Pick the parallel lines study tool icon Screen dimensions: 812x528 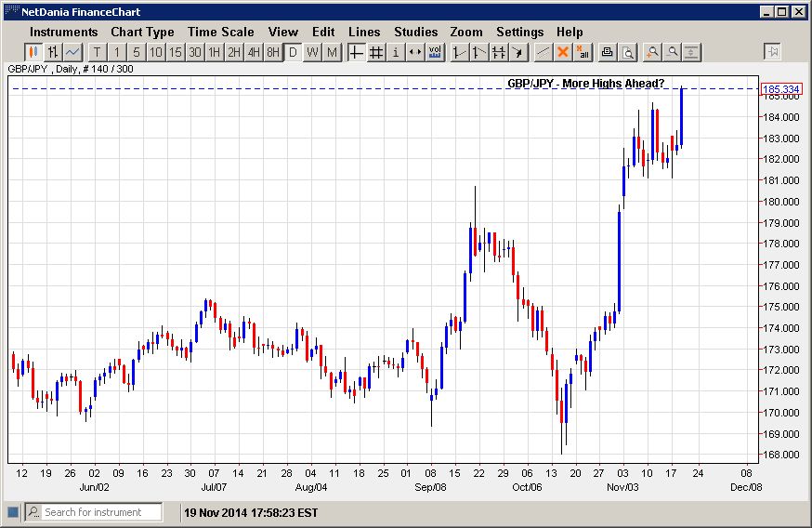(499, 52)
